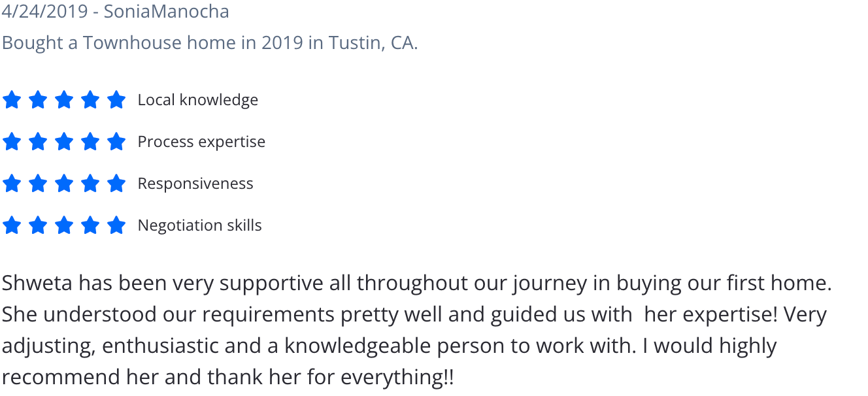This screenshot has width=868, height=396.
Task: Click the fourth star of Negotiation skills
Action: pyautogui.click(x=90, y=225)
